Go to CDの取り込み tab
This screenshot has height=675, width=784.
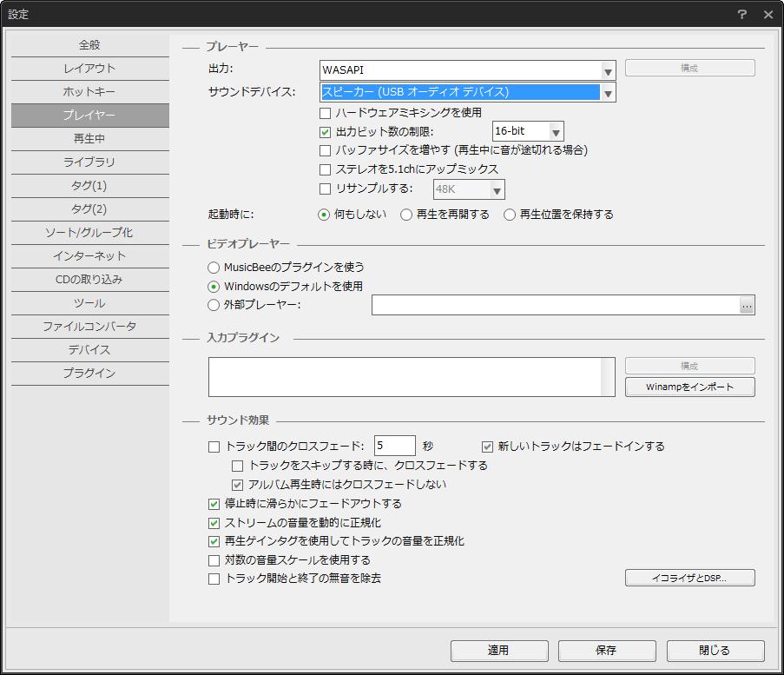click(90, 280)
